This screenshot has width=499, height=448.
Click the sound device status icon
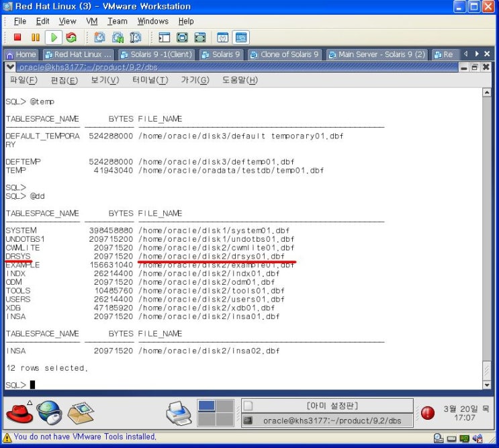[x=478, y=439]
